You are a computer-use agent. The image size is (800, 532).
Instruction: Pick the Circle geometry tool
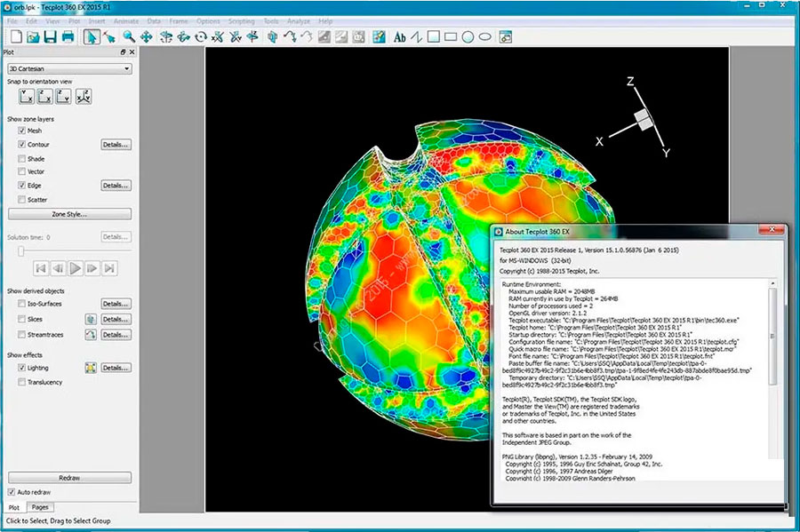pos(468,37)
